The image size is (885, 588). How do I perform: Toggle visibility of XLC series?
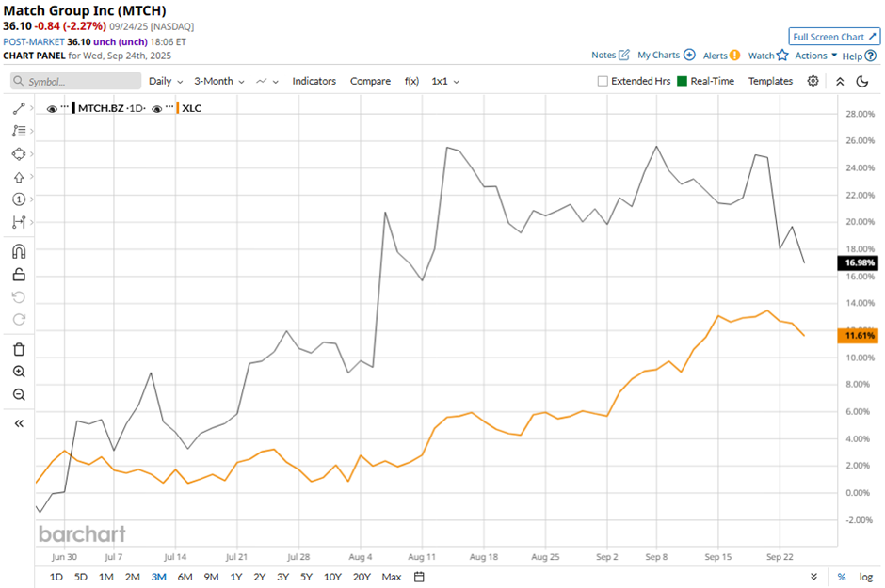pos(157,109)
